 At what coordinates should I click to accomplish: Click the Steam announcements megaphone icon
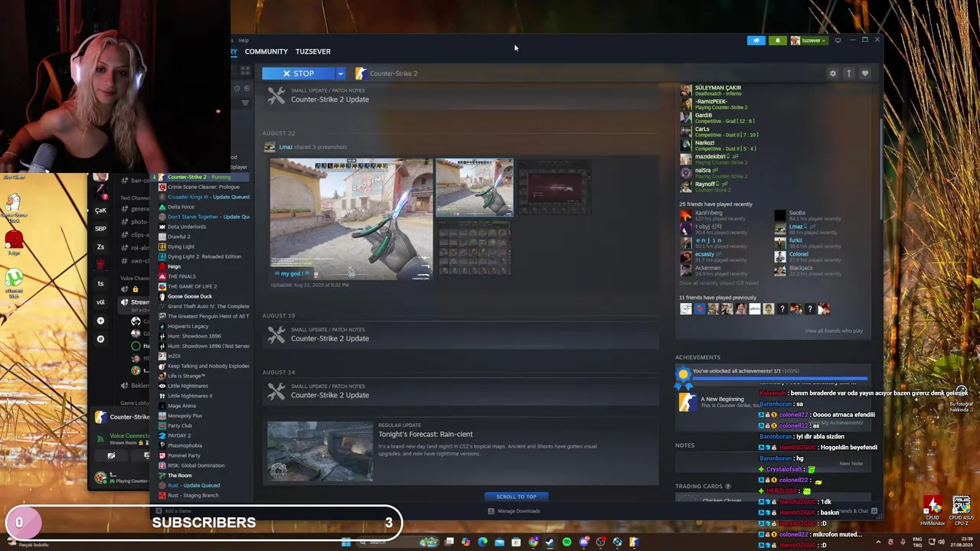(x=756, y=41)
